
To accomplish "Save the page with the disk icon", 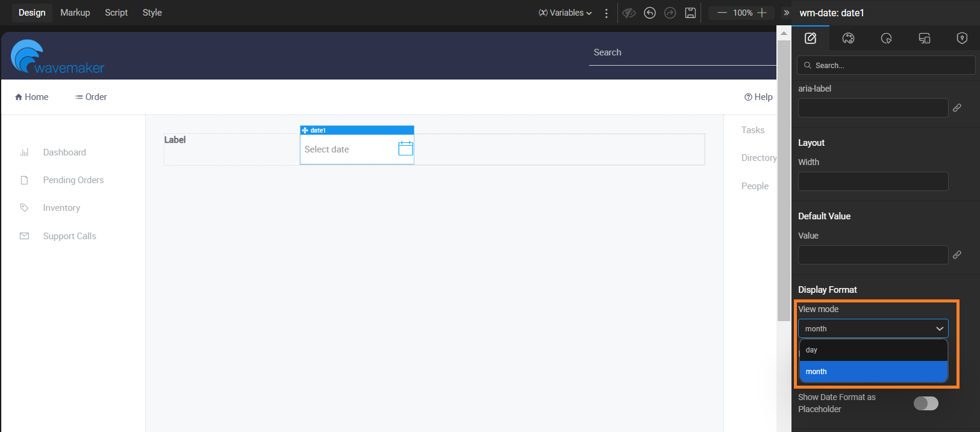I will (690, 13).
